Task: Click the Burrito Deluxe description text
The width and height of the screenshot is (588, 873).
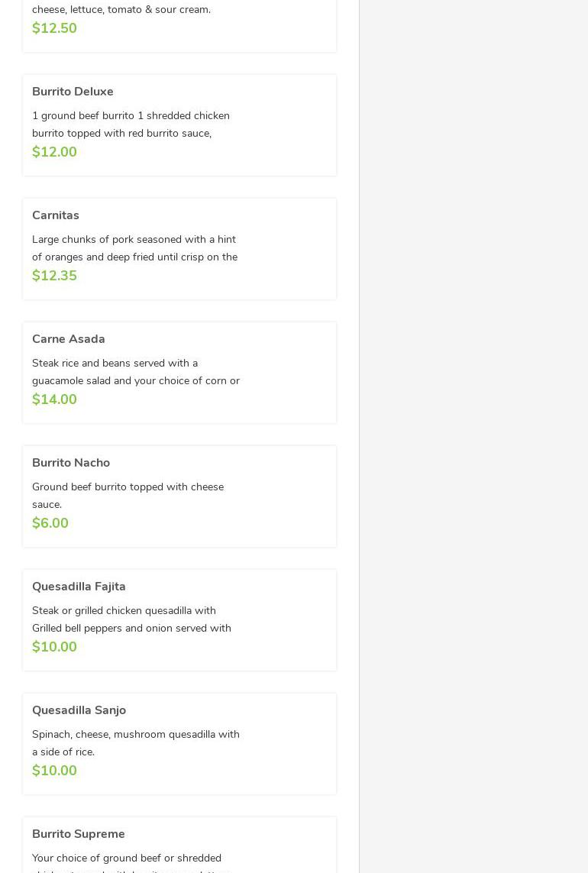Action: point(131,124)
